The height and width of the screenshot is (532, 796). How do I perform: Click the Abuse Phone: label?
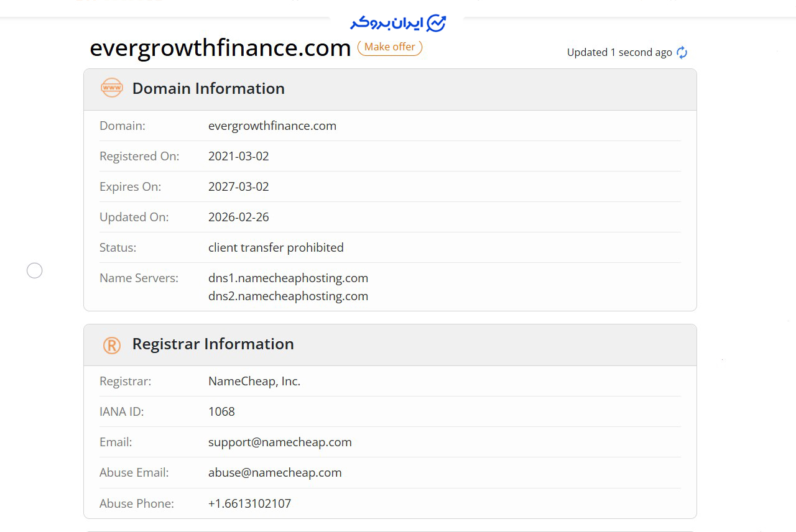pyautogui.click(x=137, y=503)
